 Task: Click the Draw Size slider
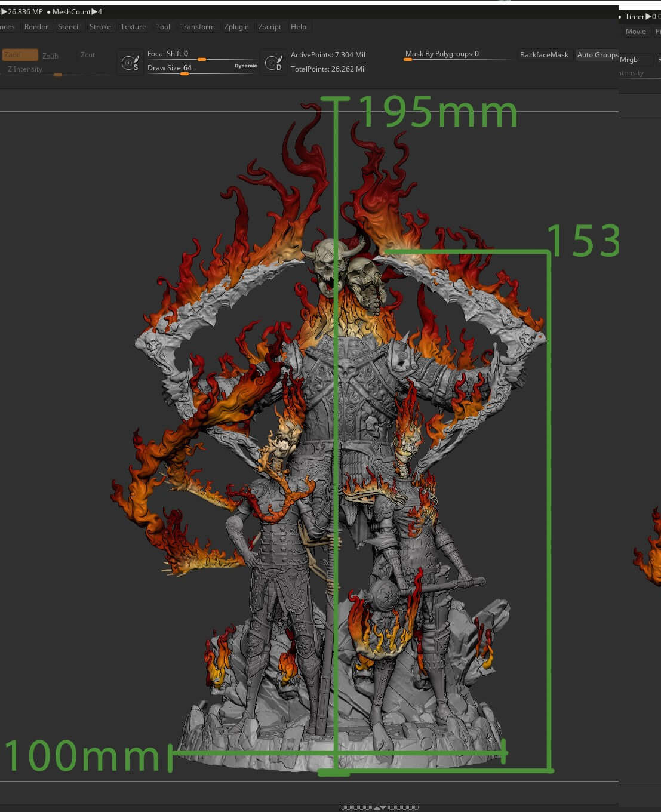click(185, 72)
